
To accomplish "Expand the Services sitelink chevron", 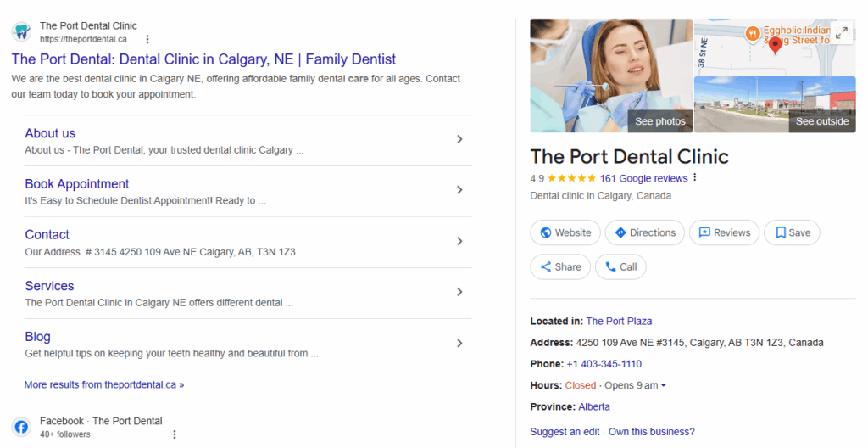I will [459, 292].
